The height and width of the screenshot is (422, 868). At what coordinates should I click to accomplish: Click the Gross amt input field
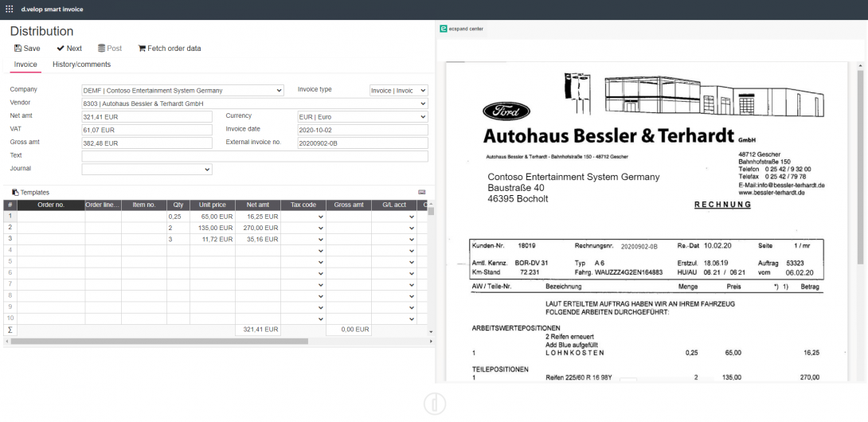click(147, 143)
